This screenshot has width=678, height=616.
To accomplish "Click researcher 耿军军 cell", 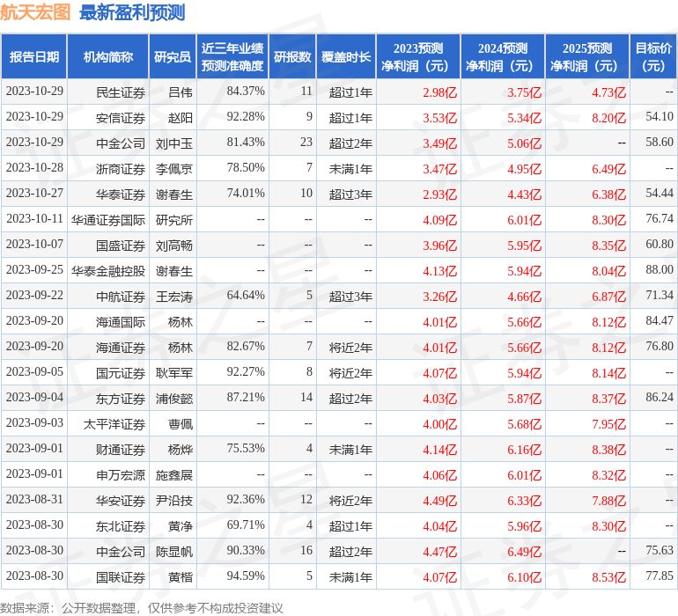I will (x=174, y=373).
